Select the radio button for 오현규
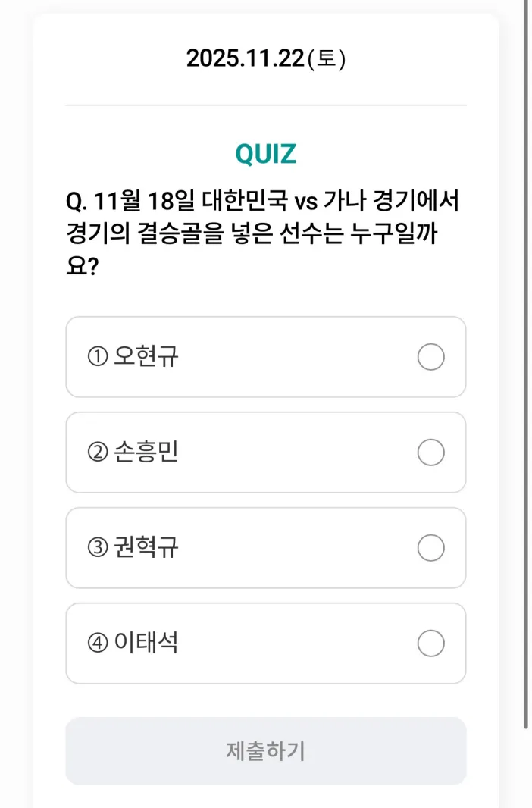The image size is (532, 808). [x=430, y=357]
